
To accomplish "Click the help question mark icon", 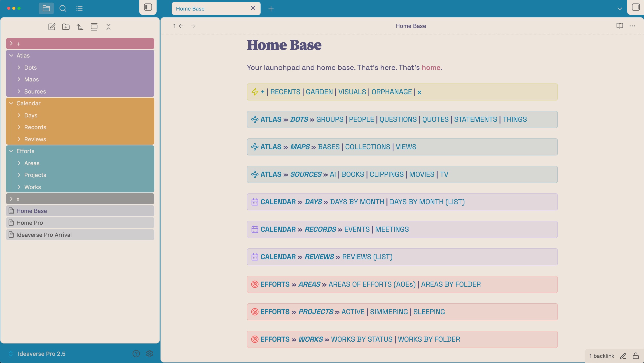I will pyautogui.click(x=136, y=354).
